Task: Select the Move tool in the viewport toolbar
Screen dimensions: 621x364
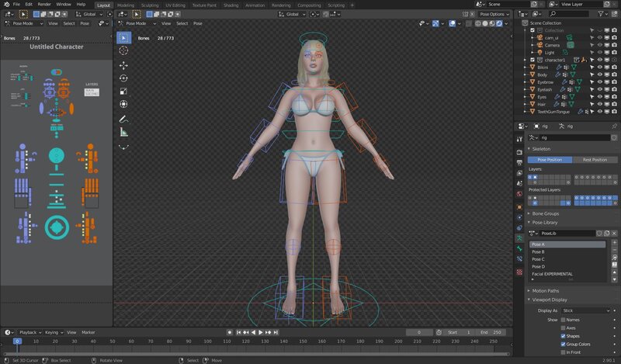Action: pyautogui.click(x=123, y=65)
